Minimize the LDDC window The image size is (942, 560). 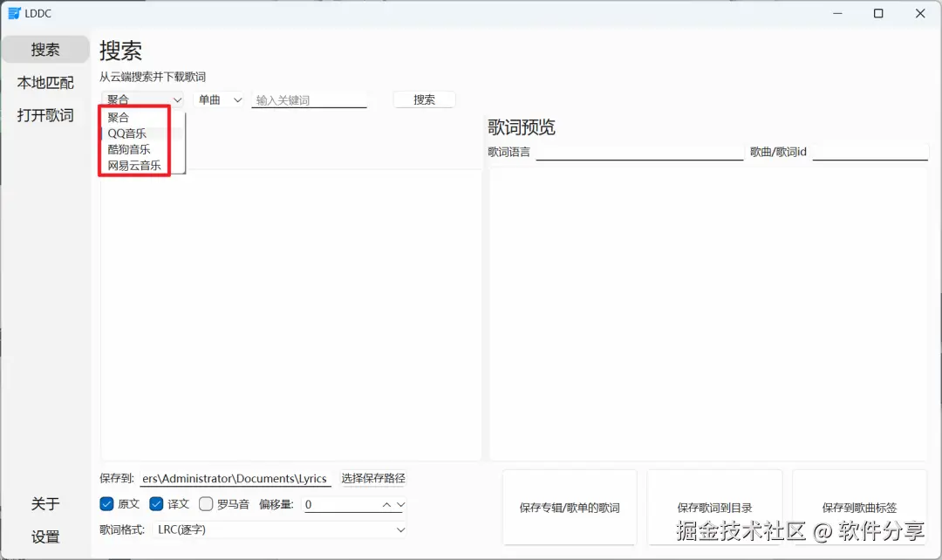click(x=837, y=13)
